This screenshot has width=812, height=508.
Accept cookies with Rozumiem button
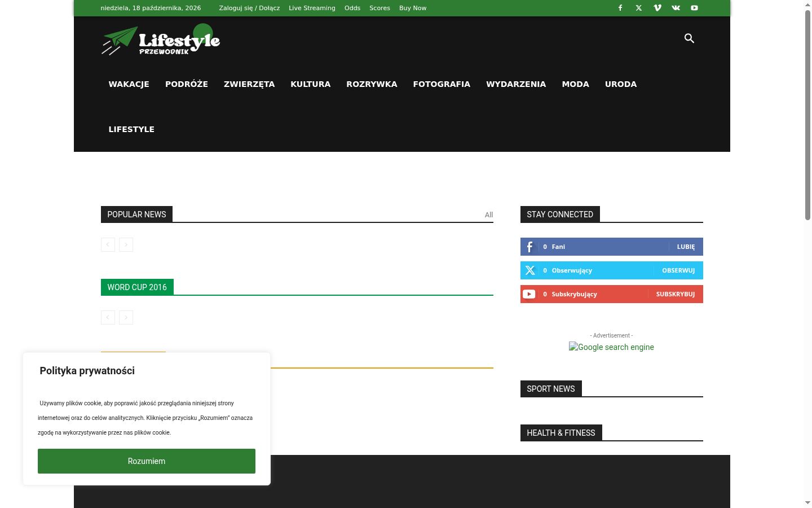coord(147,461)
